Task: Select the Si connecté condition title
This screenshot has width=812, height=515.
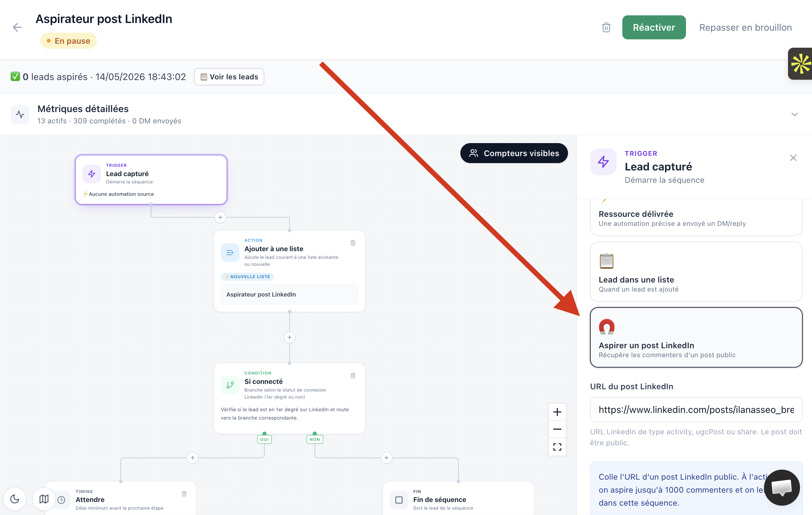Action: pos(263,381)
